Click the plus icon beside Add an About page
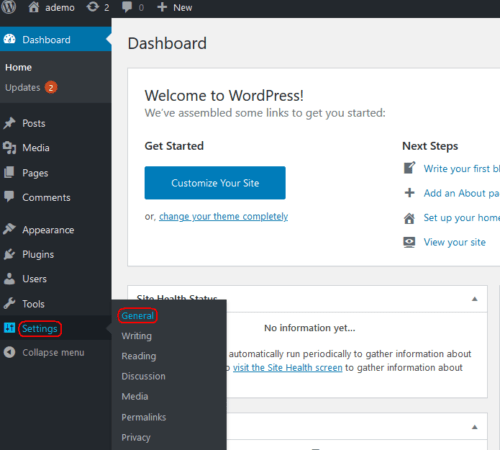500x450 pixels. click(409, 193)
